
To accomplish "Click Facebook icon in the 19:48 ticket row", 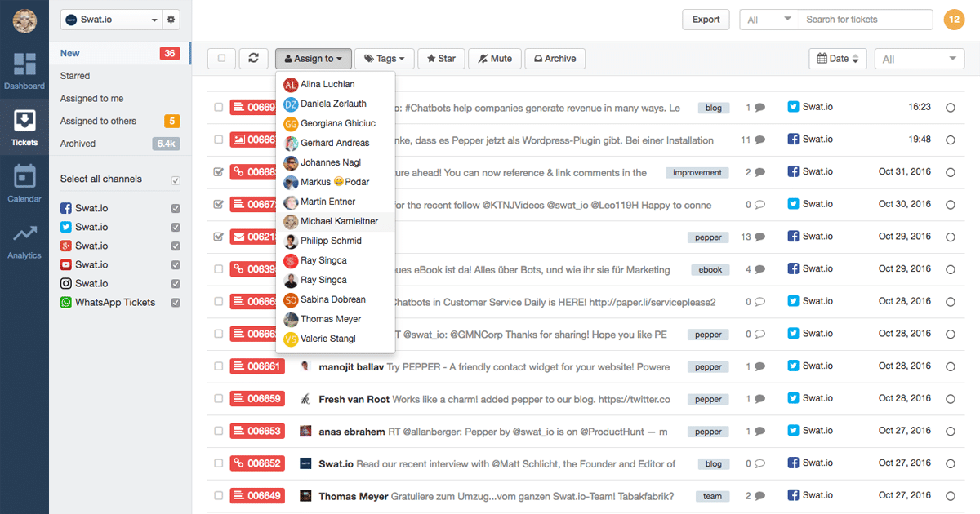I will tap(793, 140).
